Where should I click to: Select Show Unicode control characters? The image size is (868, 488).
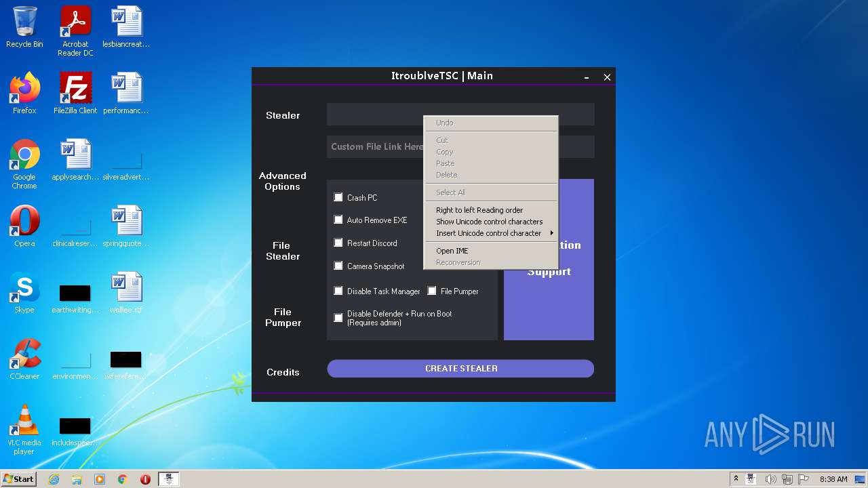coord(490,222)
